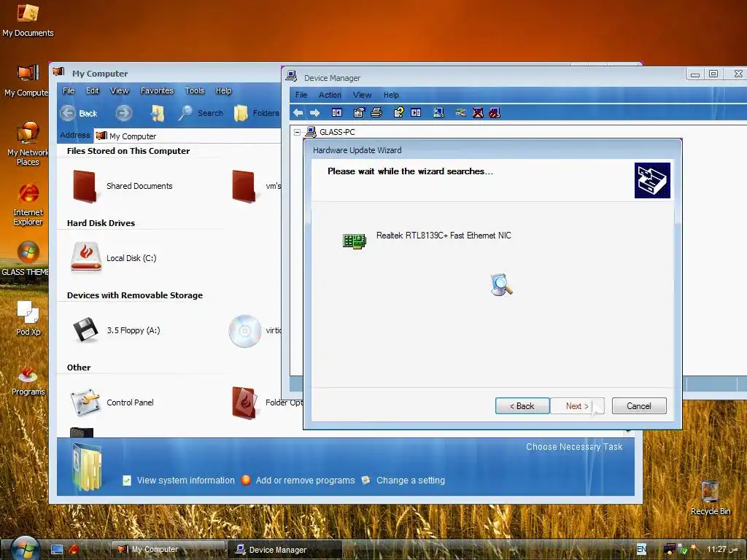747x560 pixels.
Task: Print from the Device Manager toolbar
Action: 376,113
